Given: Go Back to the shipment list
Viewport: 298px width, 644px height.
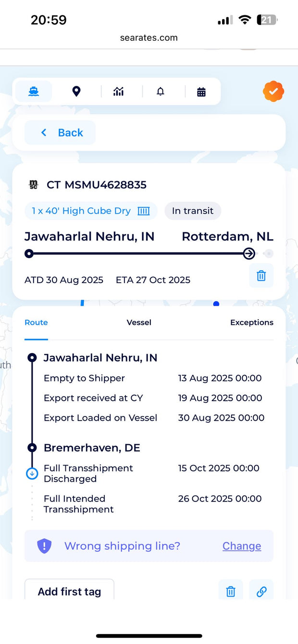Looking at the screenshot, I should pyautogui.click(x=61, y=132).
